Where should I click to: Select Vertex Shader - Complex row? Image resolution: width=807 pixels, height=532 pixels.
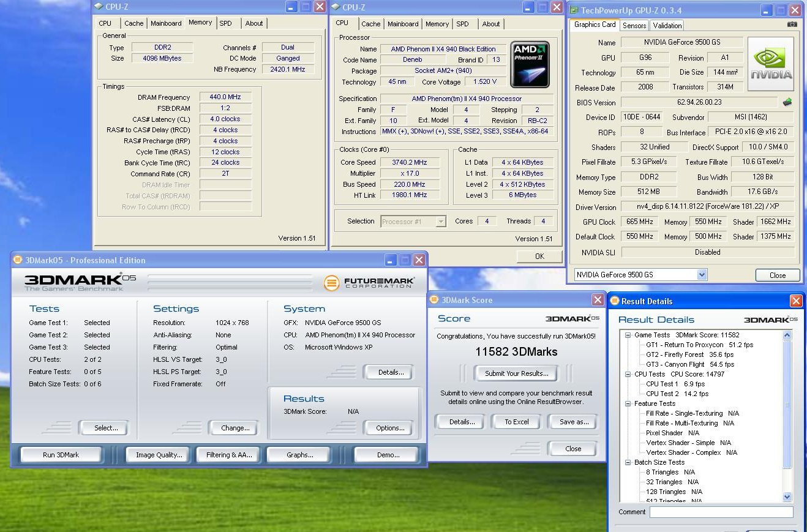[x=691, y=452]
